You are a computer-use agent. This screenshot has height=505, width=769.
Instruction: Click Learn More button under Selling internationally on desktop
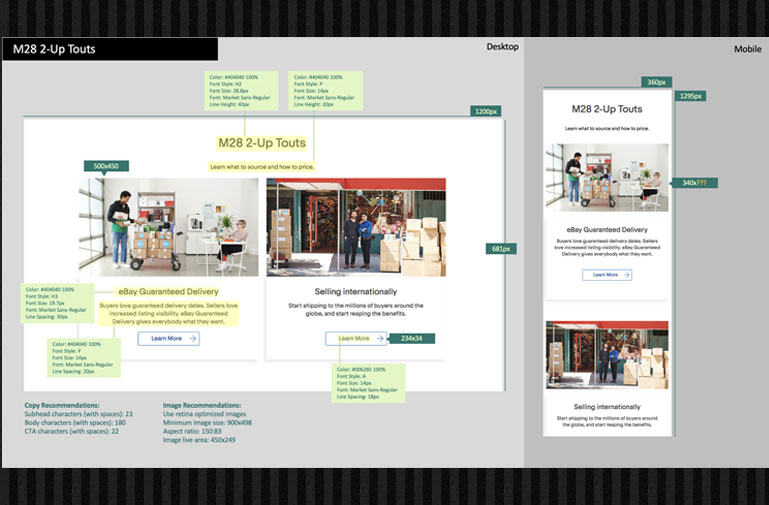coord(355,339)
